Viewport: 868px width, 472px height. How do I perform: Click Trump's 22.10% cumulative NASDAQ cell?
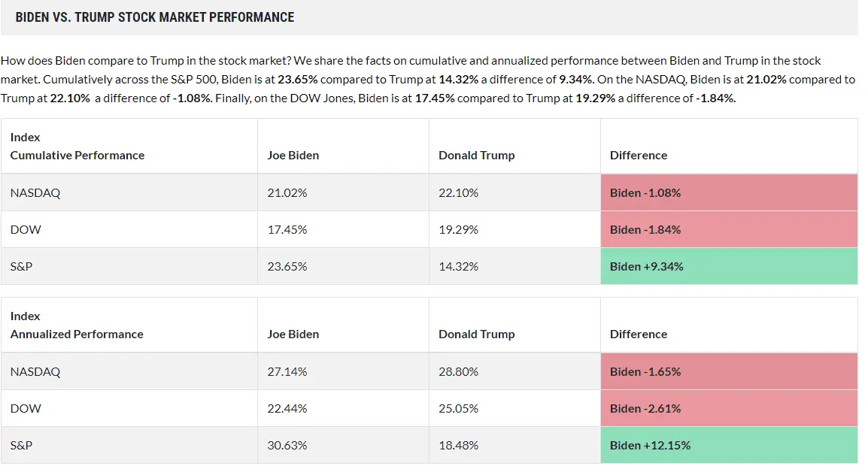click(459, 192)
